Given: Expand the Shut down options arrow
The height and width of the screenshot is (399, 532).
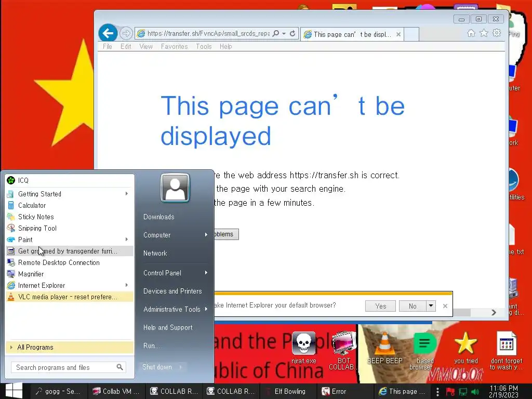Looking at the screenshot, I should click(181, 367).
